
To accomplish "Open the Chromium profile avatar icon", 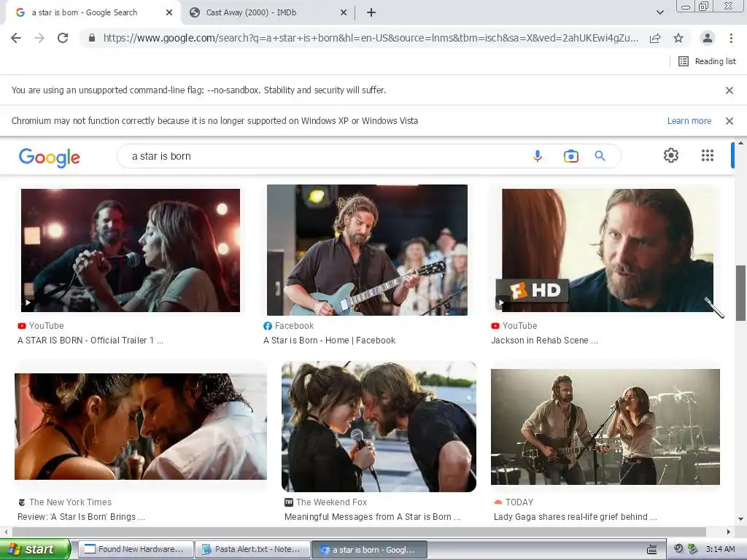I will pyautogui.click(x=708, y=38).
